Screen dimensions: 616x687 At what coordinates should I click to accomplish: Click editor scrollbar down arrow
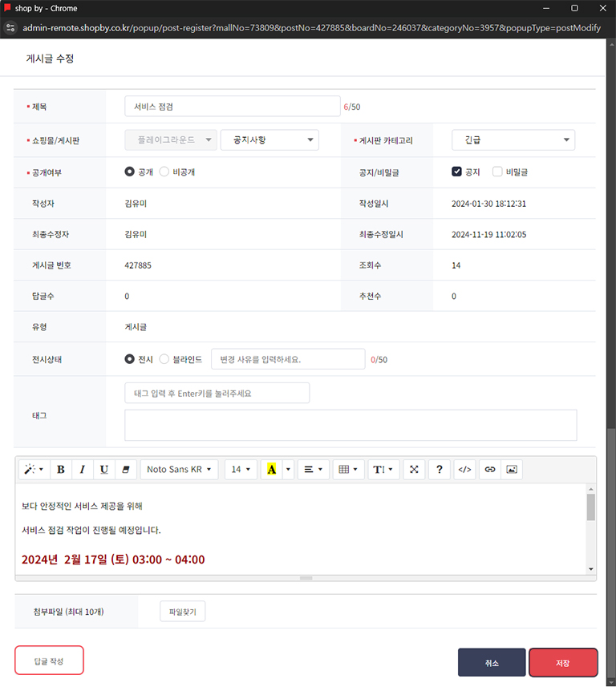pyautogui.click(x=591, y=568)
